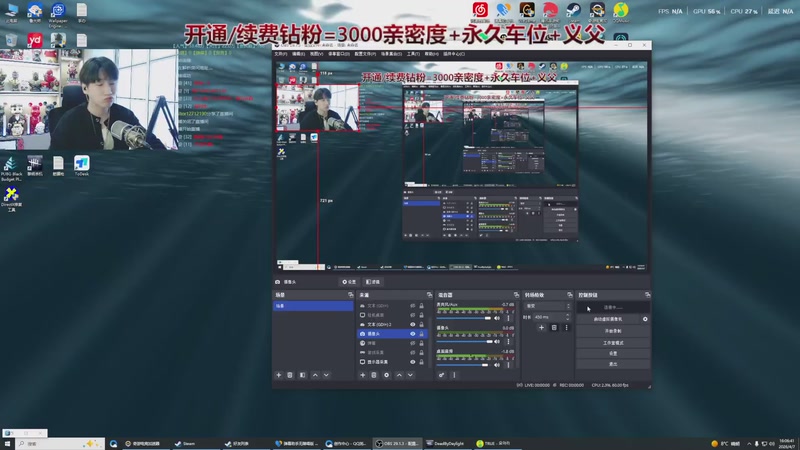The image size is (800, 450).
Task: Toggle lock on 显示器采集 source
Action: 421,362
